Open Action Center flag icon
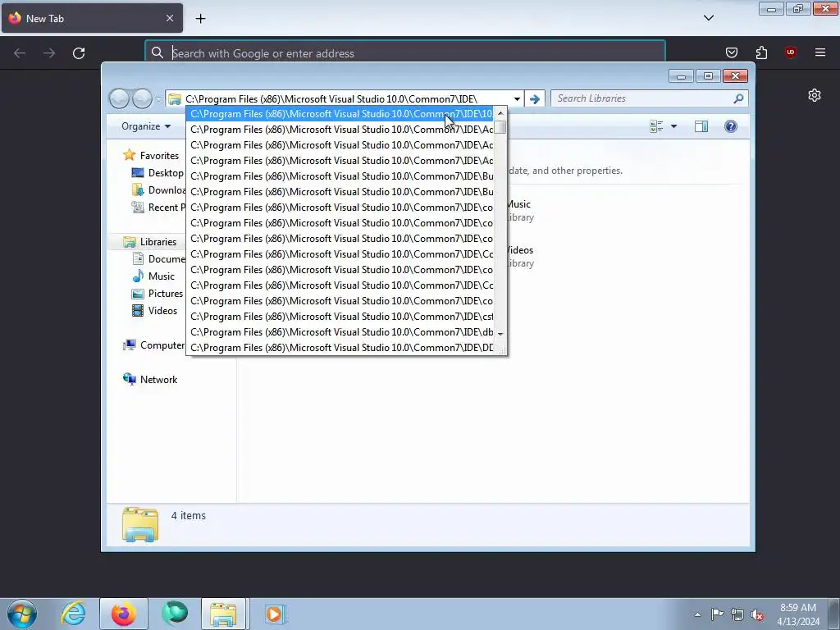Viewport: 840px width, 630px height. click(717, 614)
